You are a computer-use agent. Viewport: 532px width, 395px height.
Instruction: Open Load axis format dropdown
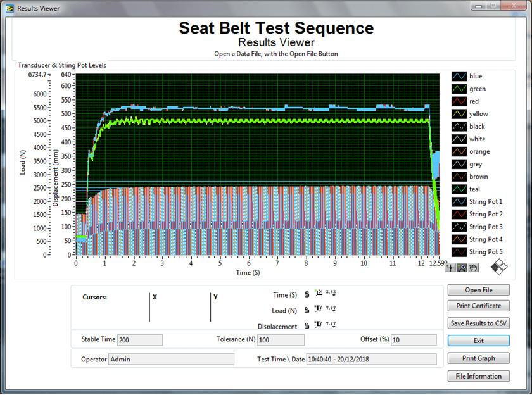tap(331, 309)
